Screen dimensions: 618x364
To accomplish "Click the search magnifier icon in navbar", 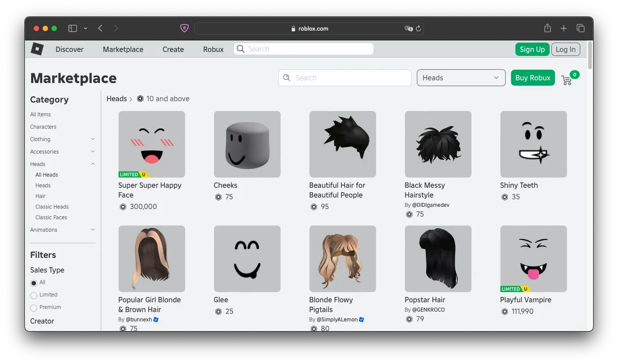I will (x=240, y=49).
